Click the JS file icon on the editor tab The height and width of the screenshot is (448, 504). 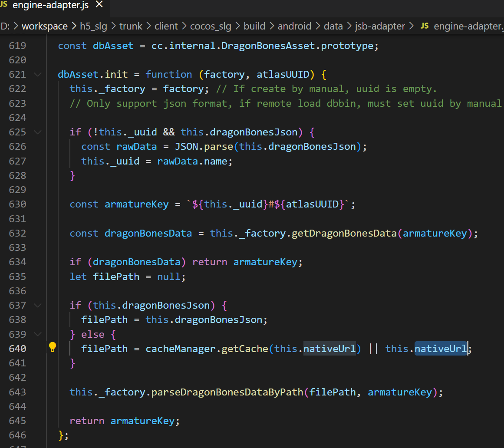(x=4, y=4)
